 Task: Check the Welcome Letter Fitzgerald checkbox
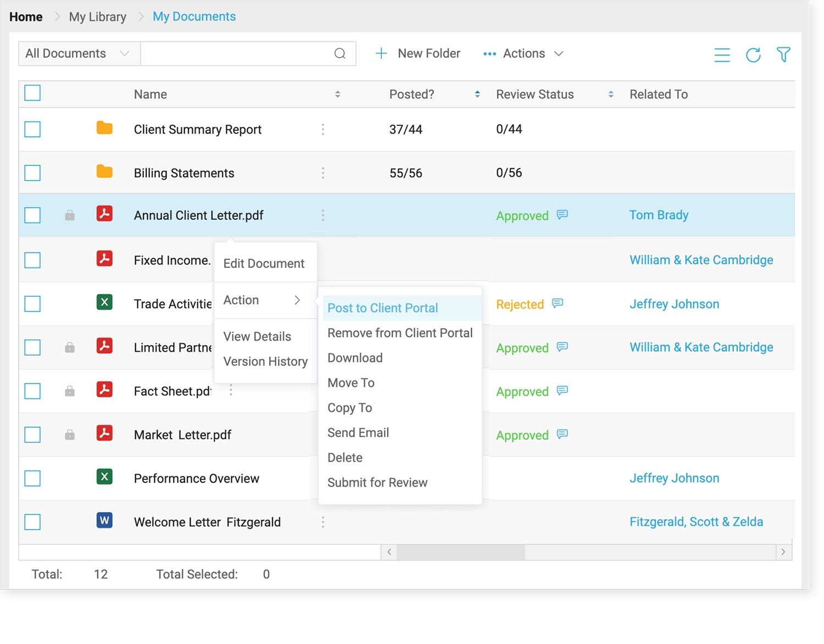[x=32, y=521]
